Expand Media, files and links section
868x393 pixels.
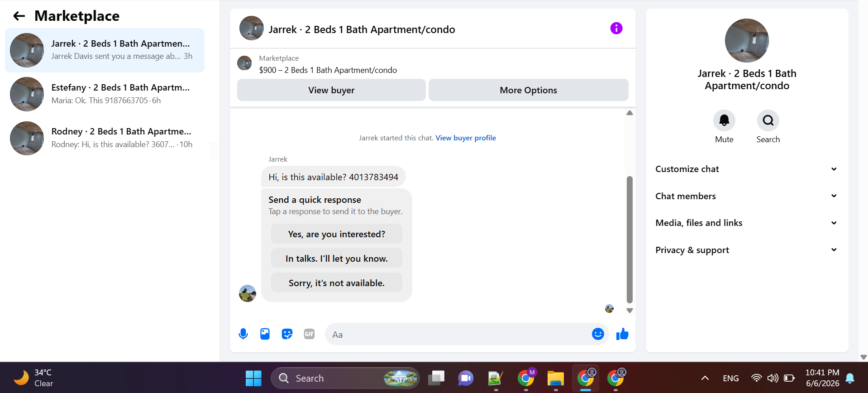click(x=746, y=223)
